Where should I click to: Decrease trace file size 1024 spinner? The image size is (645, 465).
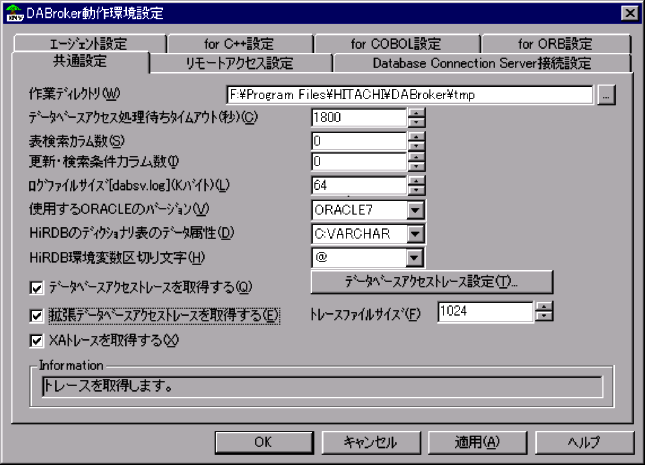coord(544,316)
